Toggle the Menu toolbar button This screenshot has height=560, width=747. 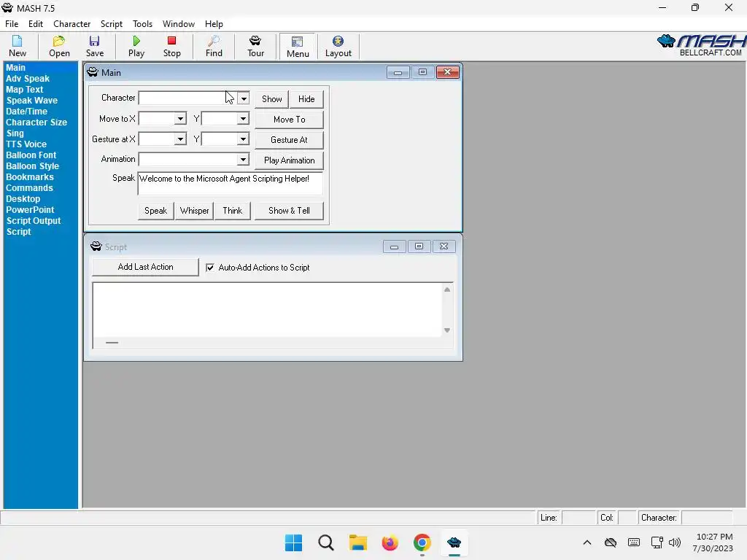click(x=298, y=46)
